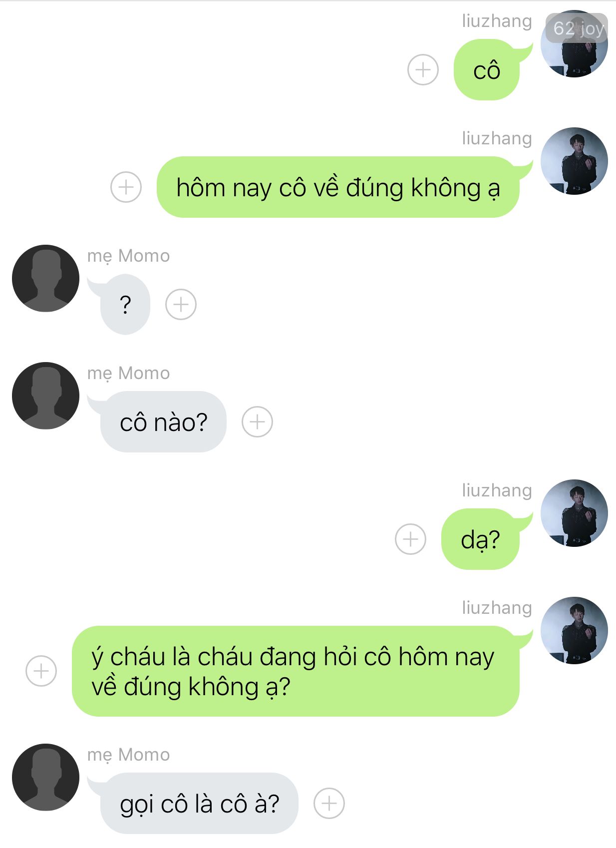
Task: Tap plus icon beside "gọi cô là cô à?"
Action: pos(329,803)
